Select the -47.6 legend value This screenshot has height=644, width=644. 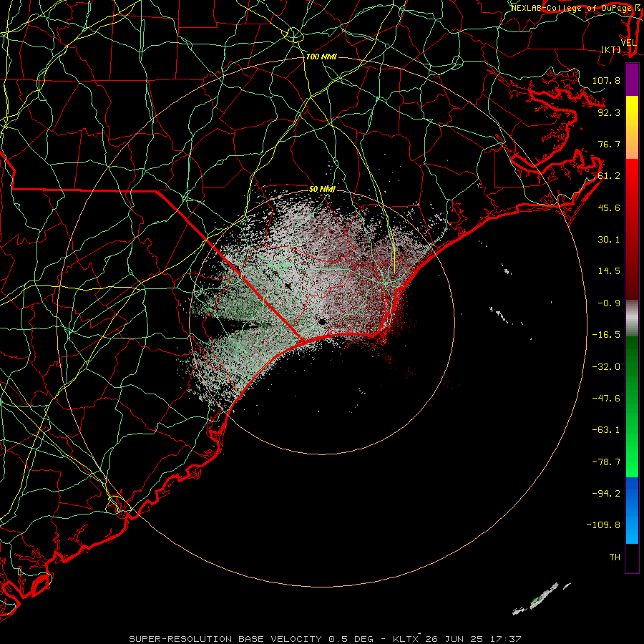606,399
